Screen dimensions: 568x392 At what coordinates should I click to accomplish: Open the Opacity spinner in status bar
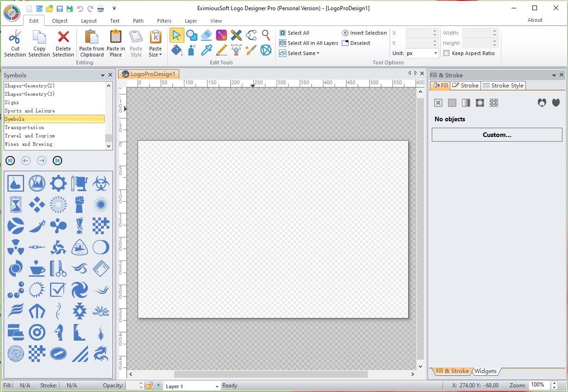(x=141, y=386)
